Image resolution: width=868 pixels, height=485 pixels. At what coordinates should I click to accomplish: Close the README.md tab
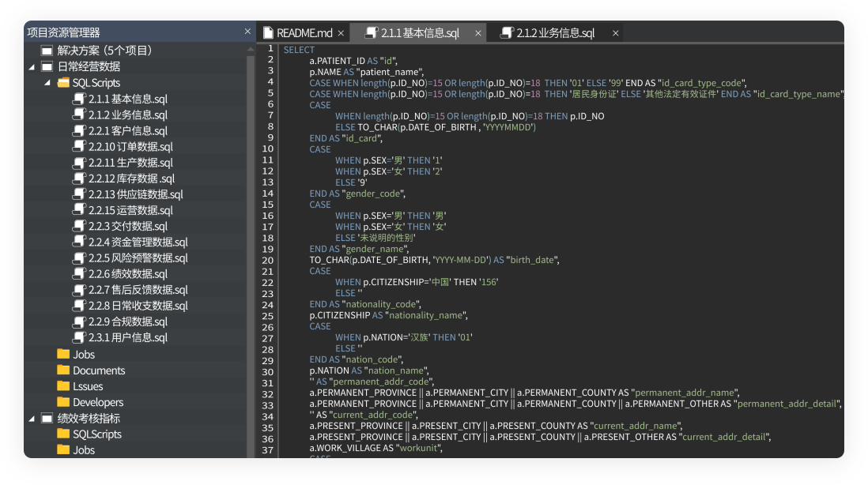tap(342, 33)
